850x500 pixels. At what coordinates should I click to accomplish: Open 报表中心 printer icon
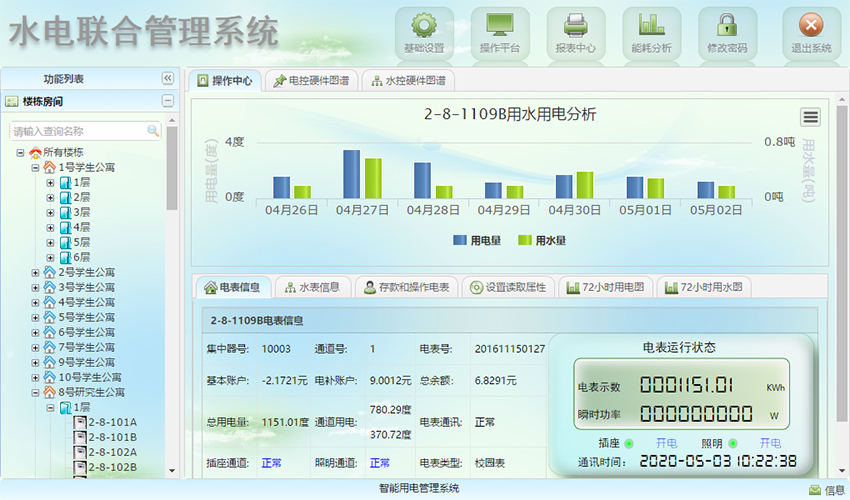point(575,25)
